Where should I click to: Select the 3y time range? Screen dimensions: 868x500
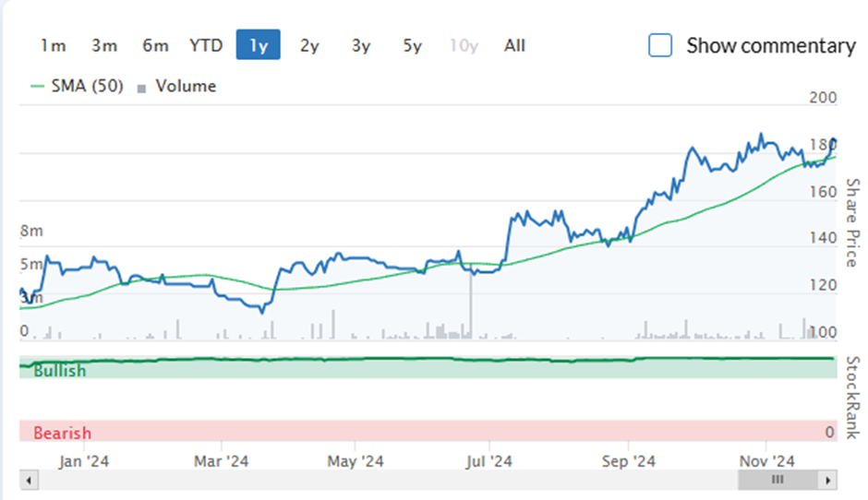[361, 45]
